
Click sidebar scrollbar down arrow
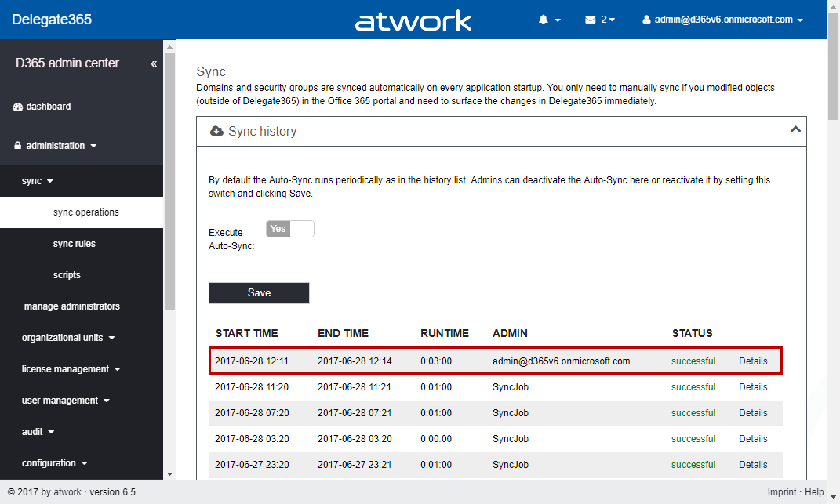coord(169,474)
